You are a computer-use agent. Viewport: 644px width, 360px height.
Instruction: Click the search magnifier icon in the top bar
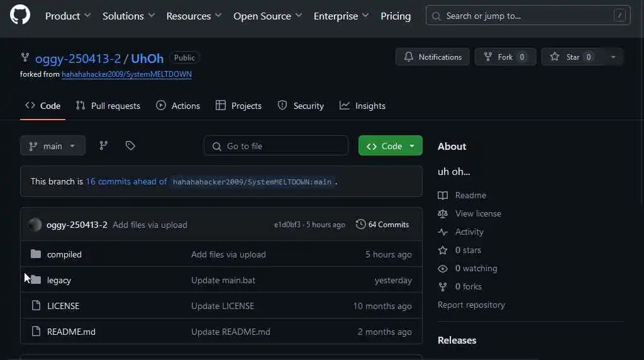(436, 16)
